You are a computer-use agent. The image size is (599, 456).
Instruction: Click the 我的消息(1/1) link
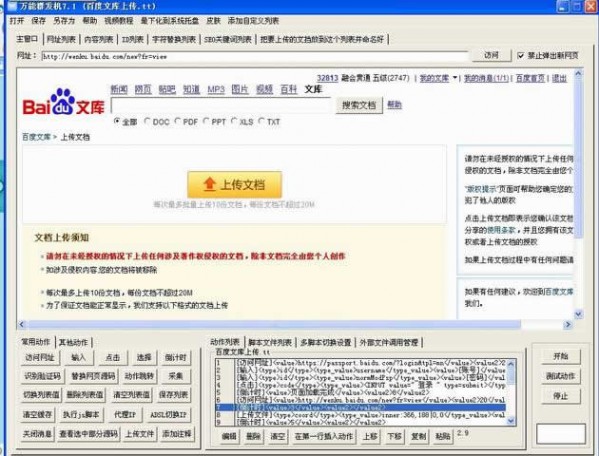(486, 78)
